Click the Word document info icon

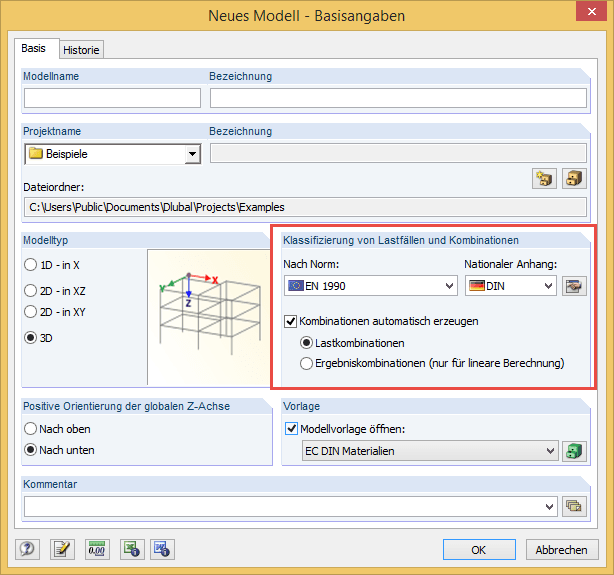(162, 549)
